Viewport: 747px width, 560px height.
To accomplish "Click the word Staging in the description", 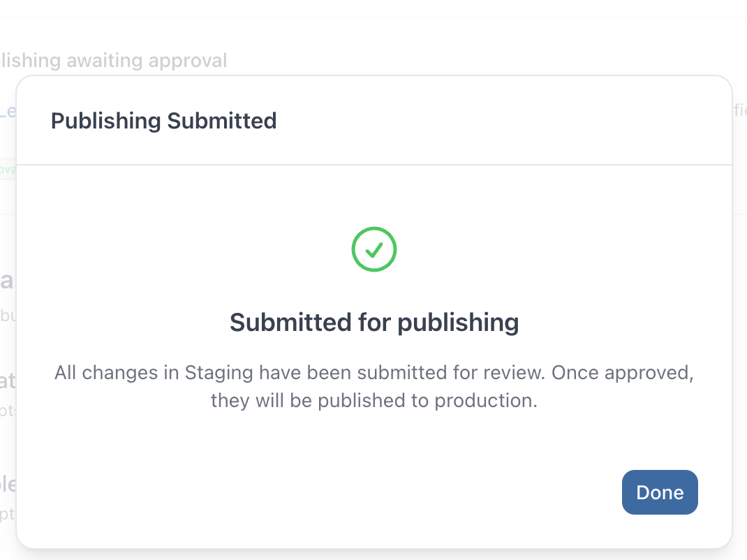I will tap(216, 373).
